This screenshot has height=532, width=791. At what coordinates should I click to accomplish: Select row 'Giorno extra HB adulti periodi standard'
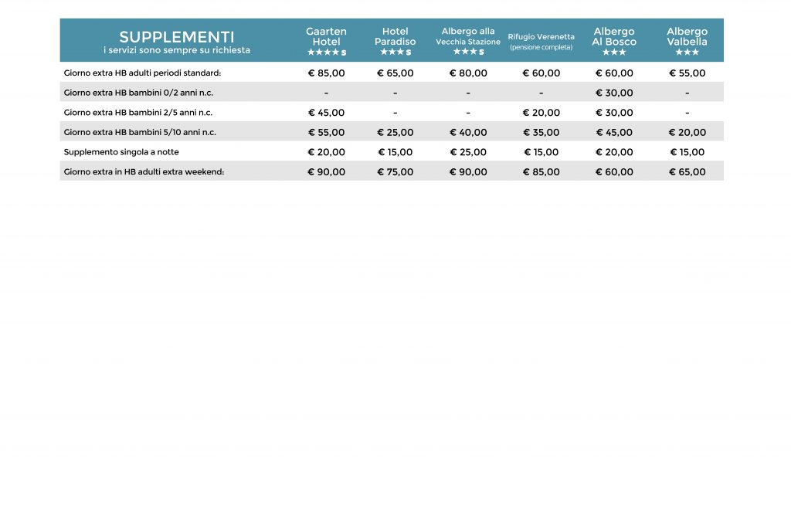click(392, 73)
